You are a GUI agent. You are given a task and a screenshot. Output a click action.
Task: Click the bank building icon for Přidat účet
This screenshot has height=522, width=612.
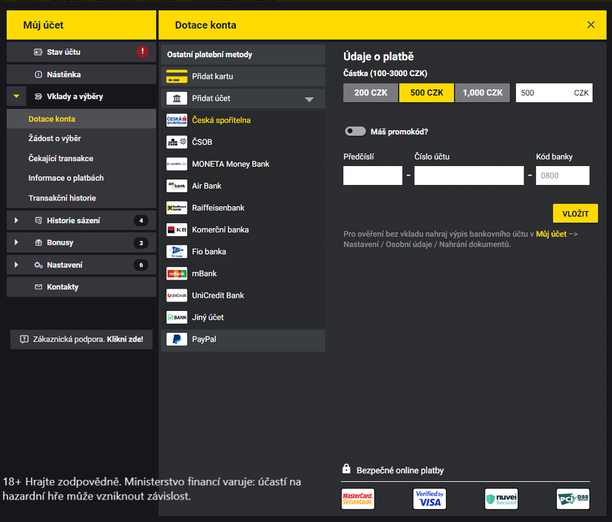176,98
